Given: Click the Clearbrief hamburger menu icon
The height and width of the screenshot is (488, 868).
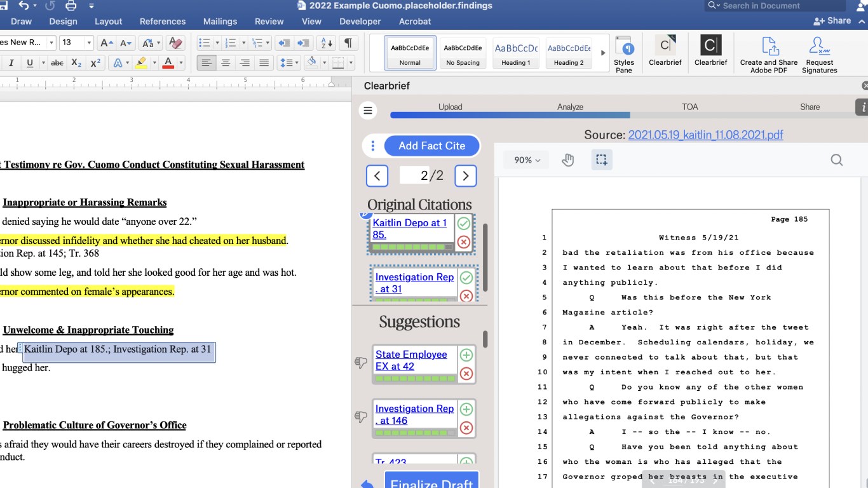Looking at the screenshot, I should (x=367, y=111).
